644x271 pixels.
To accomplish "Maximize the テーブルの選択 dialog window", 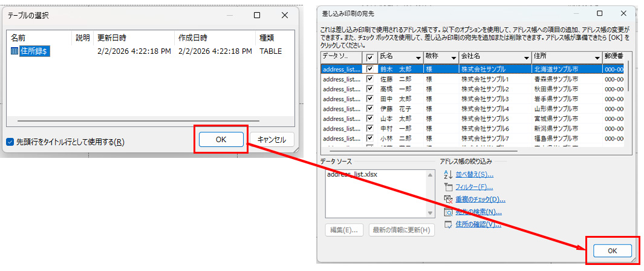I will coord(257,15).
